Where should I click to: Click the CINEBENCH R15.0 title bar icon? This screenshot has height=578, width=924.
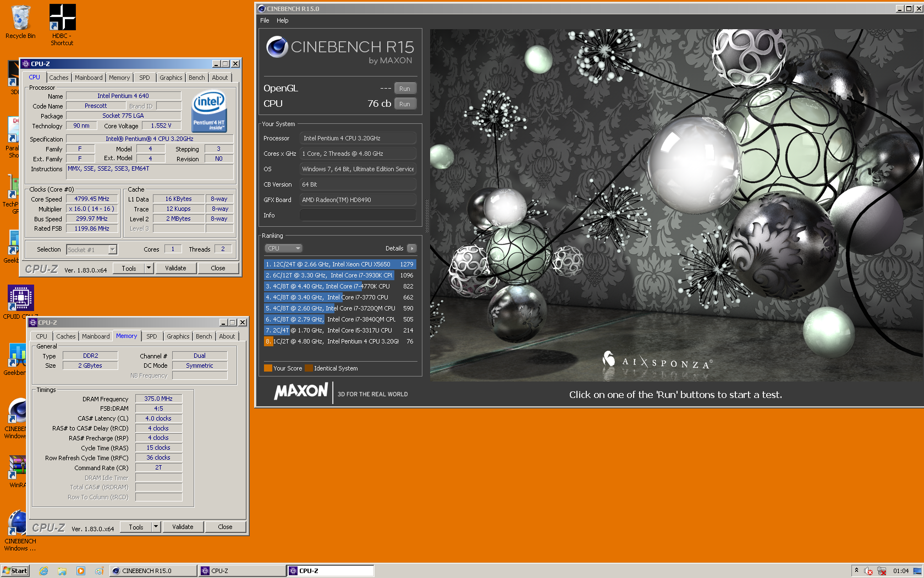[262, 9]
